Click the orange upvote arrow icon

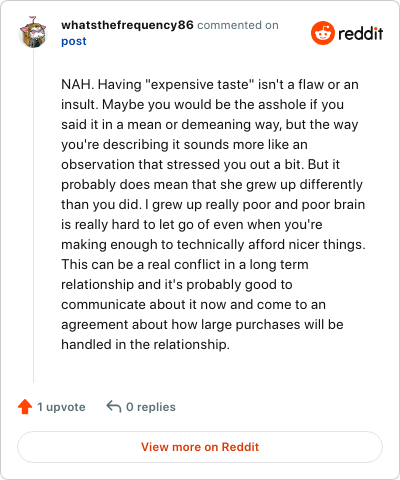25,407
